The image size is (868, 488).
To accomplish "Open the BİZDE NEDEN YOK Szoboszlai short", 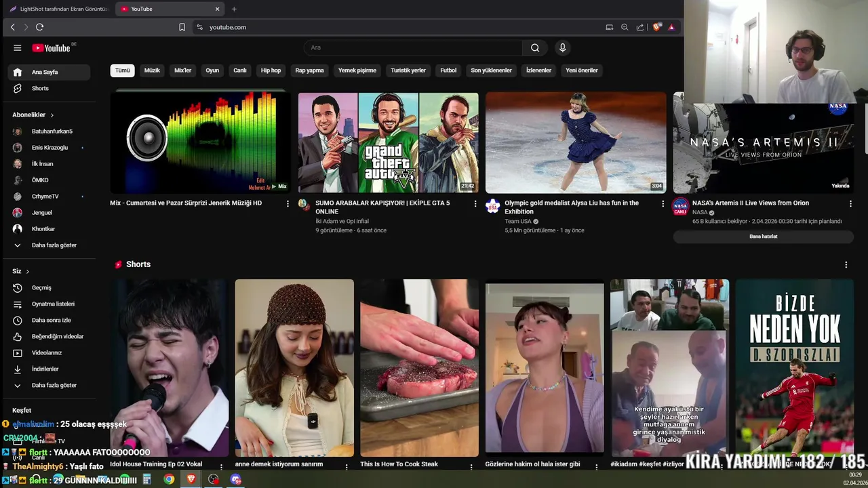I will click(794, 368).
